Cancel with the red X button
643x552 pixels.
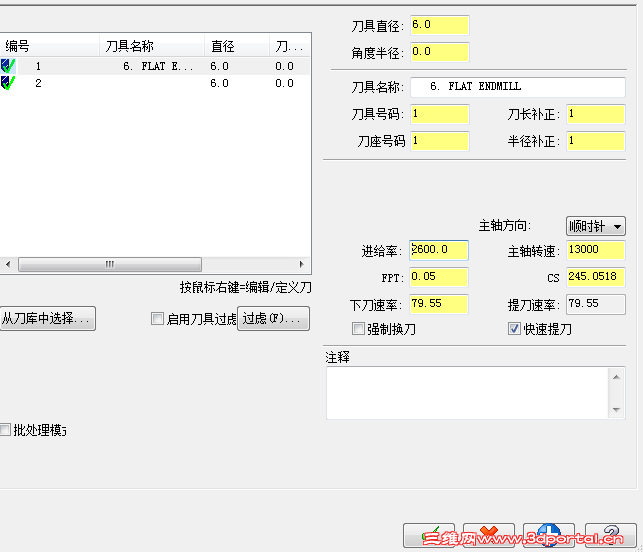click(x=489, y=535)
